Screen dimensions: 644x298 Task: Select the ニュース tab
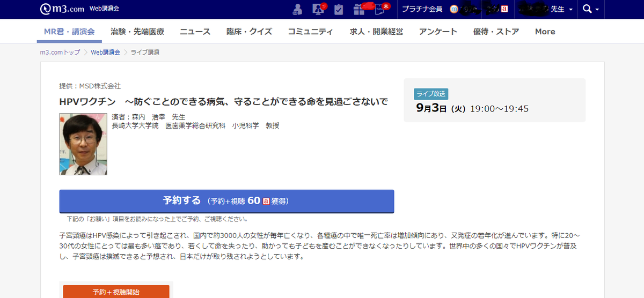coord(195,32)
